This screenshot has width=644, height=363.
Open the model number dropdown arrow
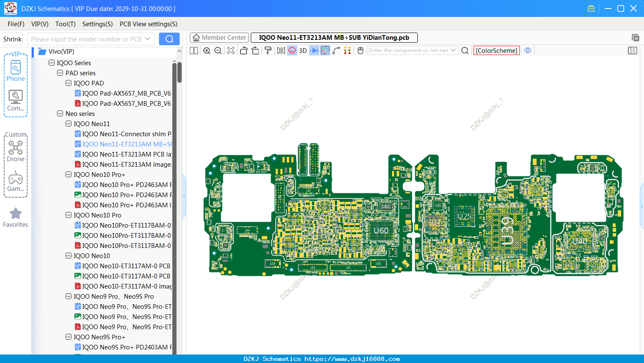(x=148, y=39)
